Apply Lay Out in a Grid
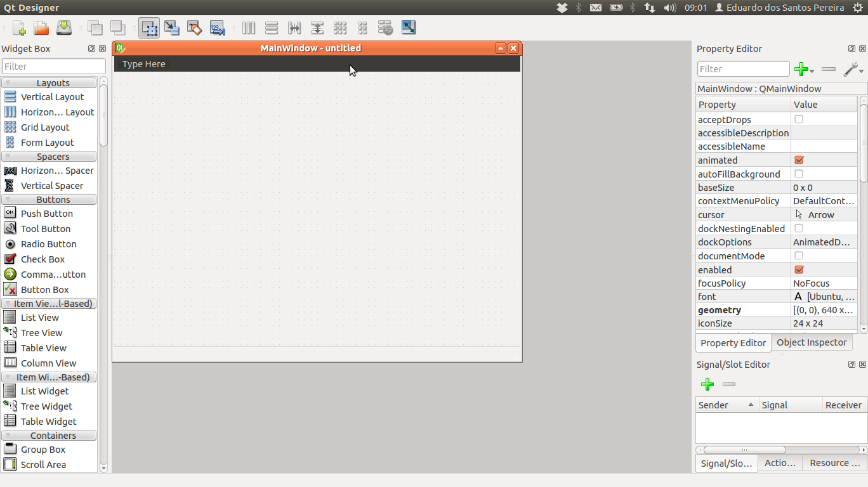This screenshot has height=487, width=868. [340, 28]
